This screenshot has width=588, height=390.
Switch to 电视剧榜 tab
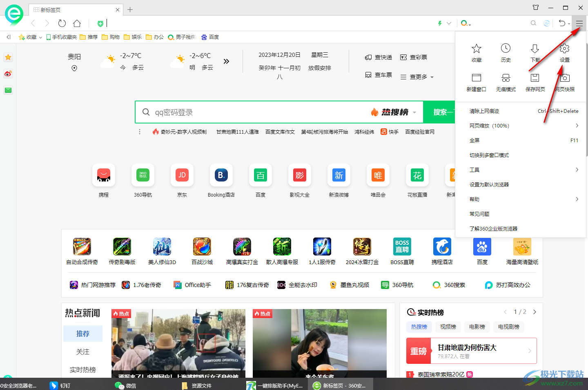pos(509,327)
